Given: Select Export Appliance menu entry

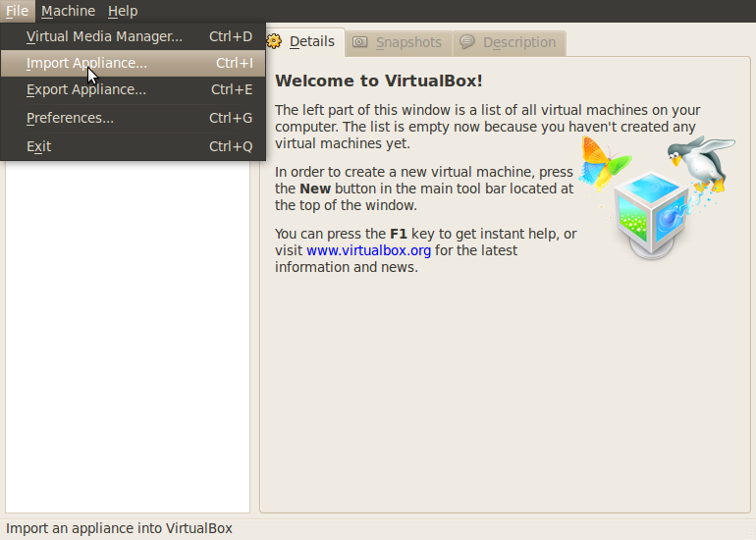Looking at the screenshot, I should click(134, 89).
